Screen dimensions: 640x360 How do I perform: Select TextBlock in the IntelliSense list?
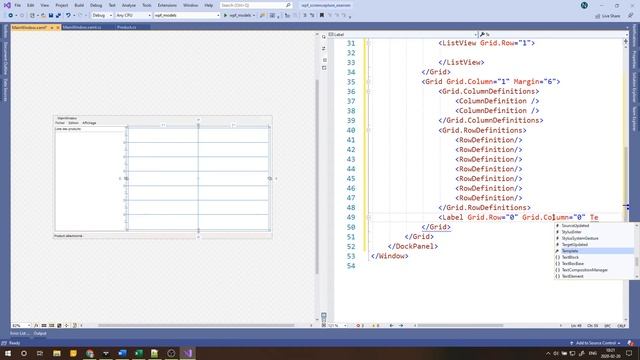click(x=594, y=258)
